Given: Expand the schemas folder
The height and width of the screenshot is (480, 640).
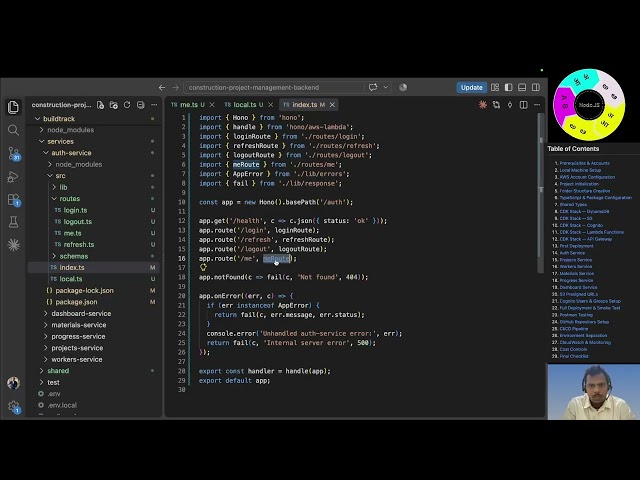Looking at the screenshot, I should [x=54, y=256].
